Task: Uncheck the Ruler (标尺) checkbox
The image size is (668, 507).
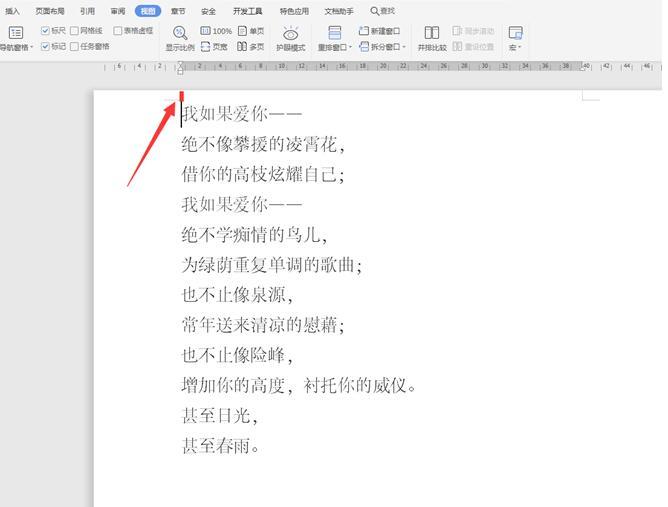Action: click(x=45, y=31)
